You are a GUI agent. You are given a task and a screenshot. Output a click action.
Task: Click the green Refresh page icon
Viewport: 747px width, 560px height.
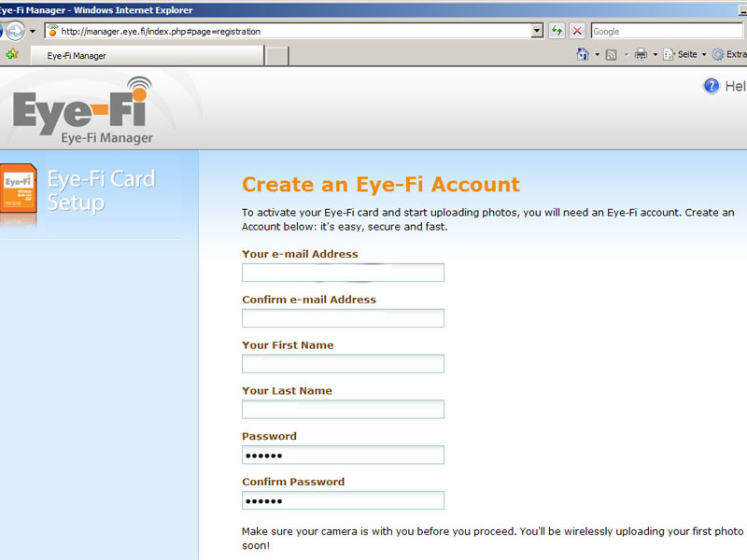coord(557,32)
